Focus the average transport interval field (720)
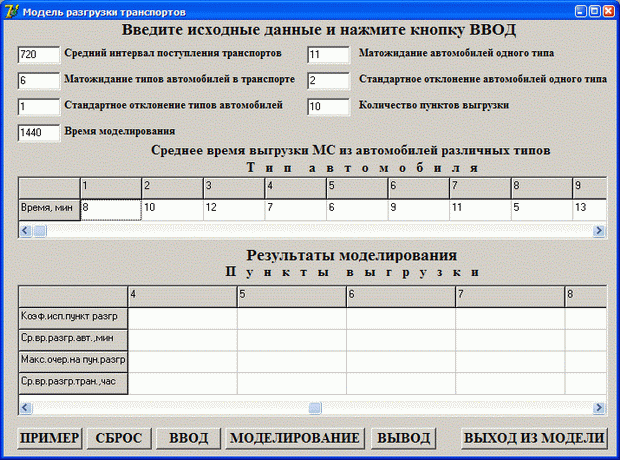The width and height of the screenshot is (620, 460). coord(39,55)
